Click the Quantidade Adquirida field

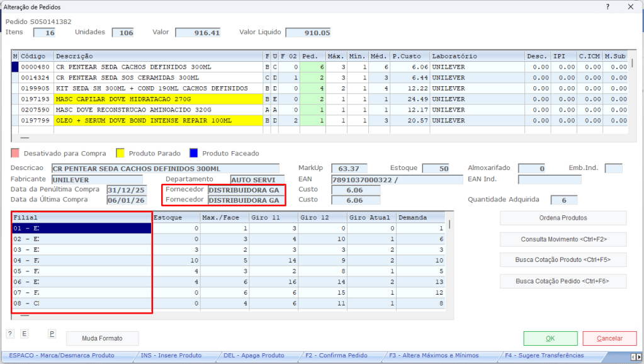click(x=563, y=200)
